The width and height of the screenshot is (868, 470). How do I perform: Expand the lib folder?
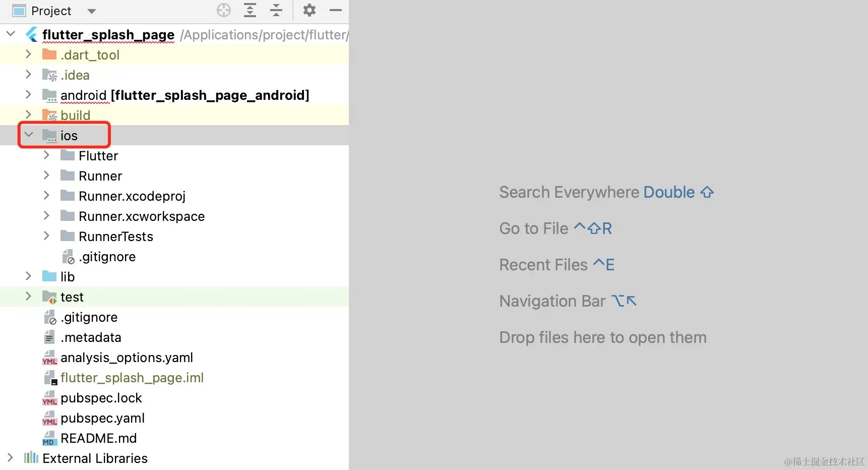[x=29, y=276]
